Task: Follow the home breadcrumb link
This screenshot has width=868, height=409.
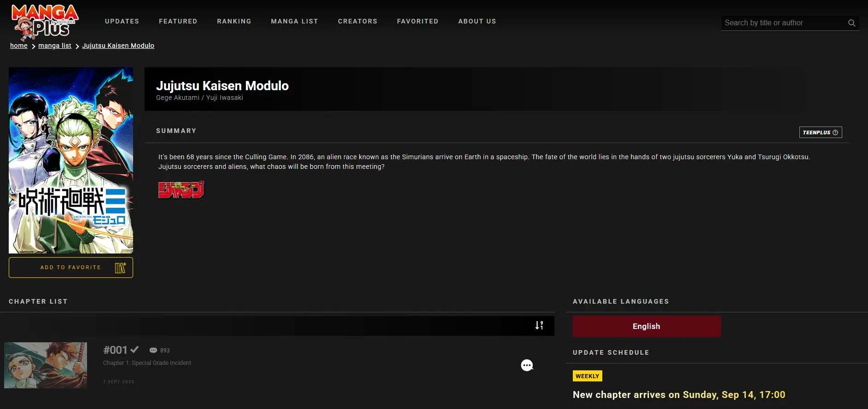Action: pos(19,46)
